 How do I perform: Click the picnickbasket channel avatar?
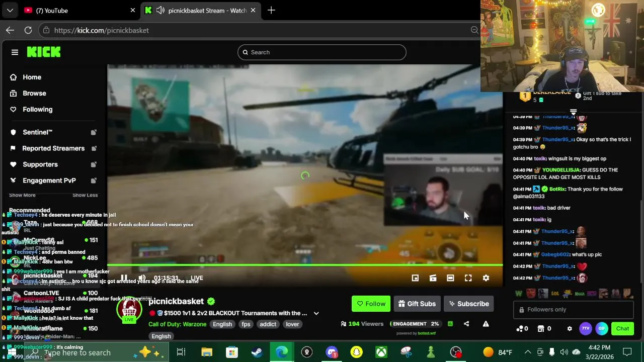(129, 308)
